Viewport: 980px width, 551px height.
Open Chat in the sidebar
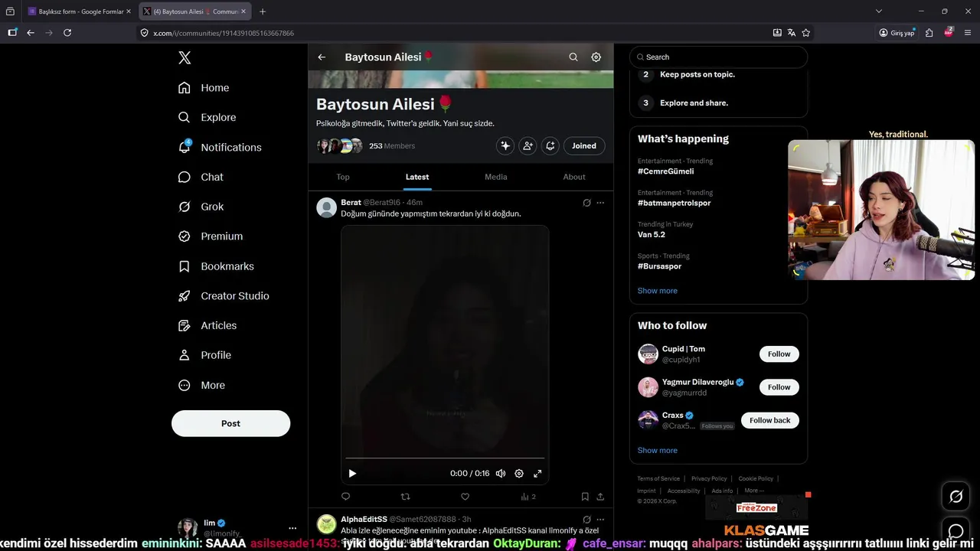pos(201,177)
